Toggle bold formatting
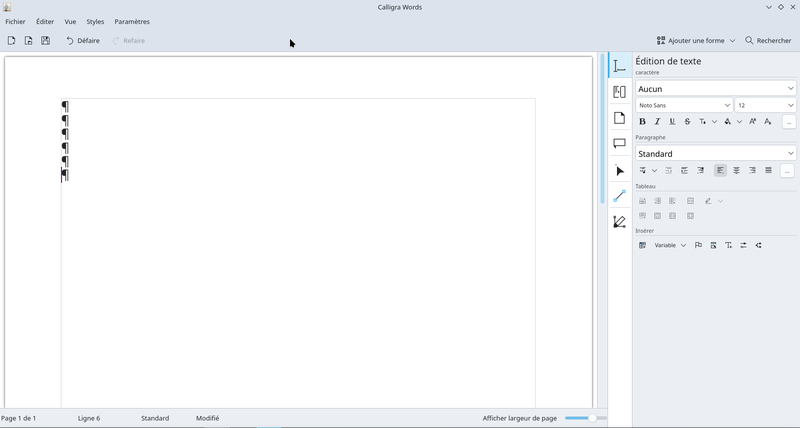Screen dimensions: 800x428 click(x=642, y=121)
